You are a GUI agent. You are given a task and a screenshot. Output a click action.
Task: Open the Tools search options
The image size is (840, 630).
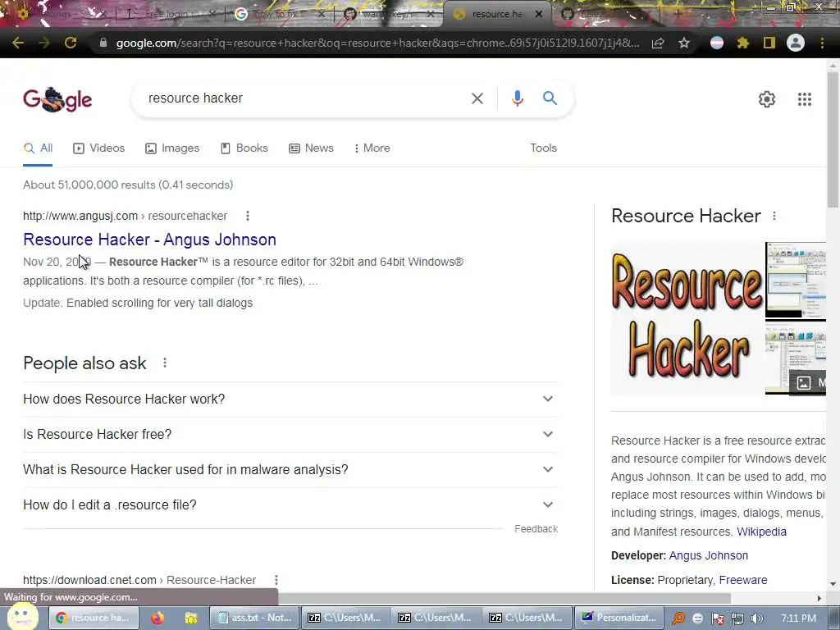pyautogui.click(x=543, y=148)
